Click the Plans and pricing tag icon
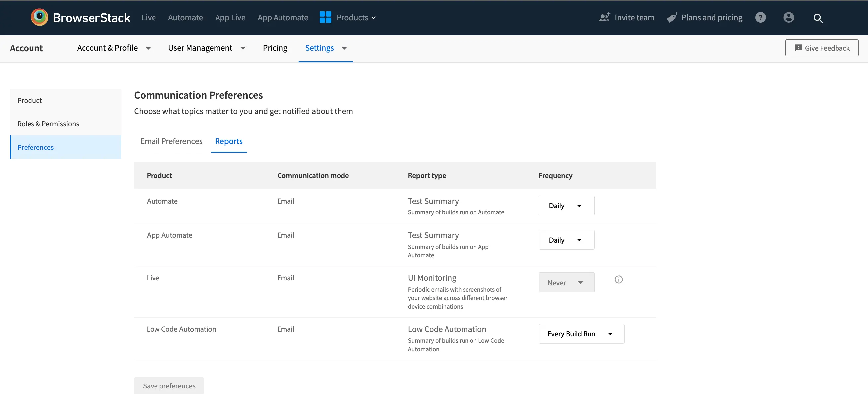 coord(672,18)
